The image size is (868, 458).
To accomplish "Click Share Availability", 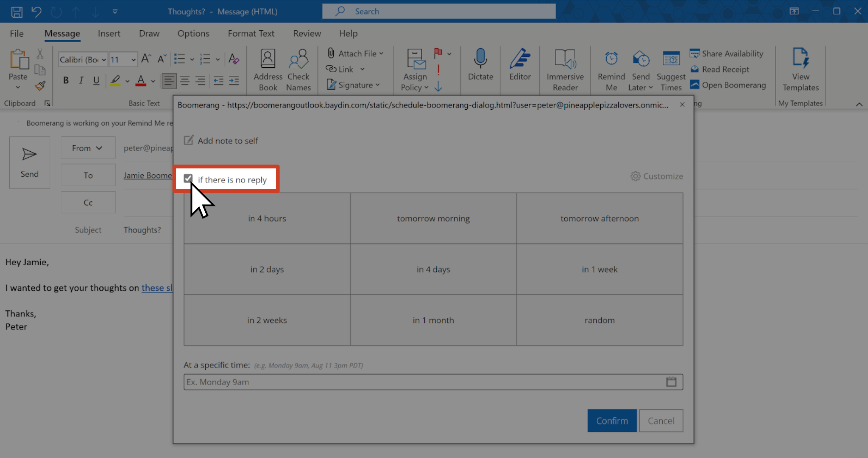I will (x=727, y=54).
